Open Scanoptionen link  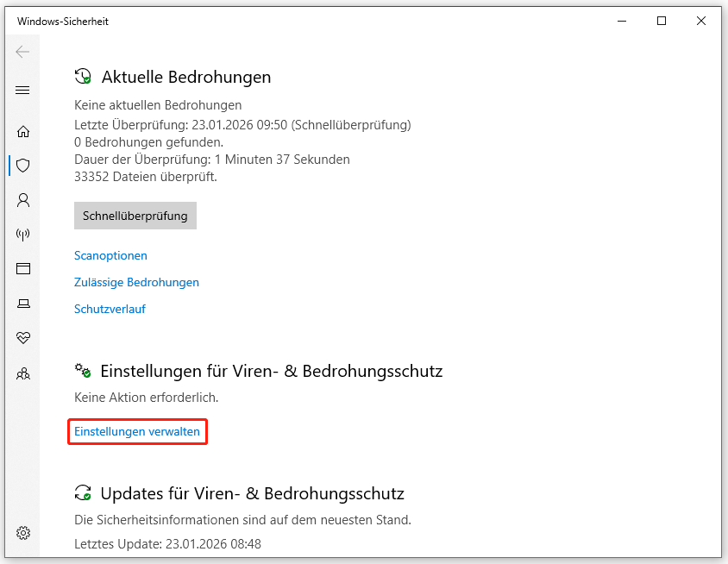point(110,255)
